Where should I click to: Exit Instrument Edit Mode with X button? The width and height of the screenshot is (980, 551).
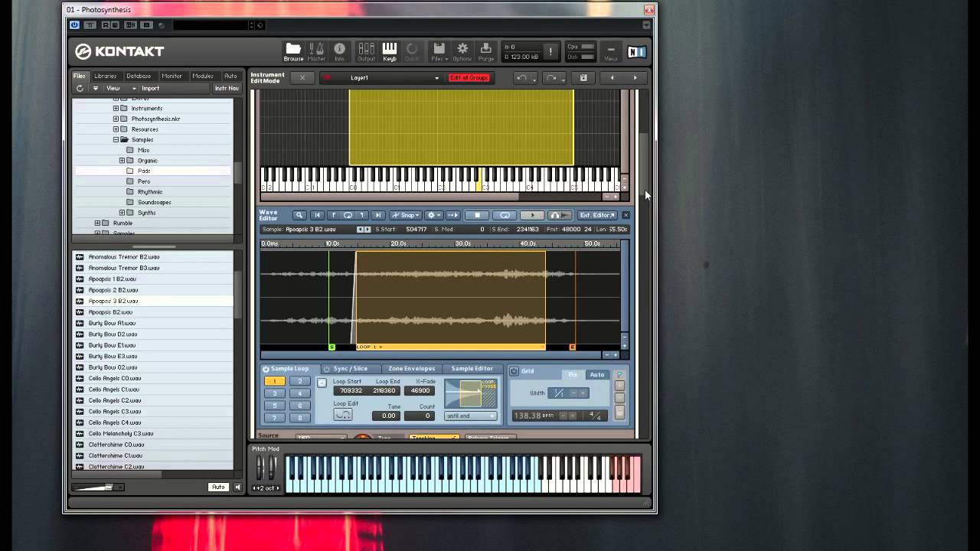tap(302, 77)
